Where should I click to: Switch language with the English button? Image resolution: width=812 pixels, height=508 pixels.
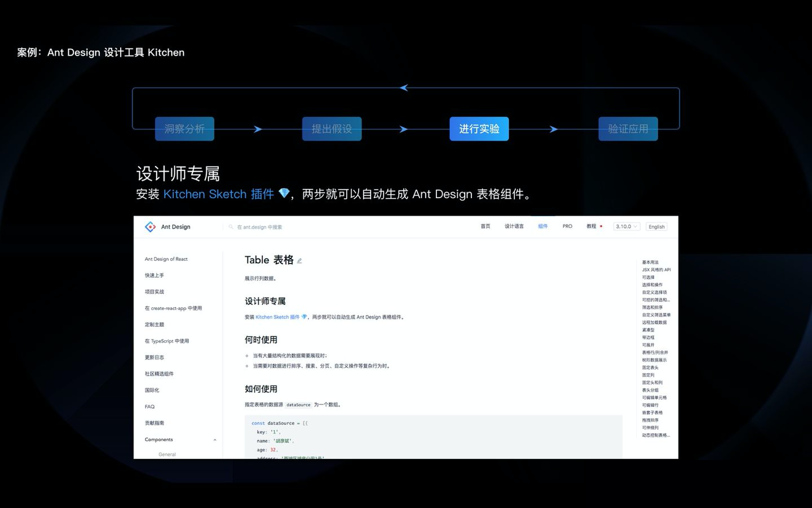pyautogui.click(x=656, y=226)
